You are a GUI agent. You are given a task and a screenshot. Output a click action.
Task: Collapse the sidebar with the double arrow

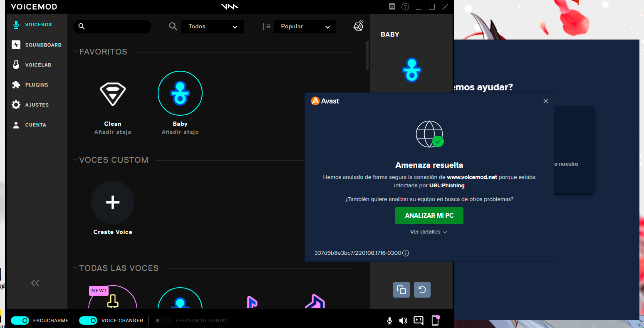pos(35,283)
